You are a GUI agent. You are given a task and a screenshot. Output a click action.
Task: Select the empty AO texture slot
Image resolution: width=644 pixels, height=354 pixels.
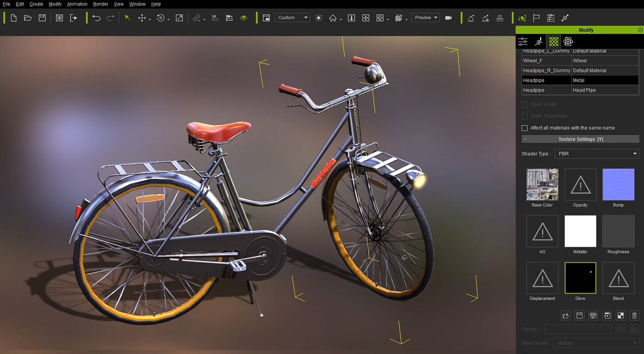(542, 231)
